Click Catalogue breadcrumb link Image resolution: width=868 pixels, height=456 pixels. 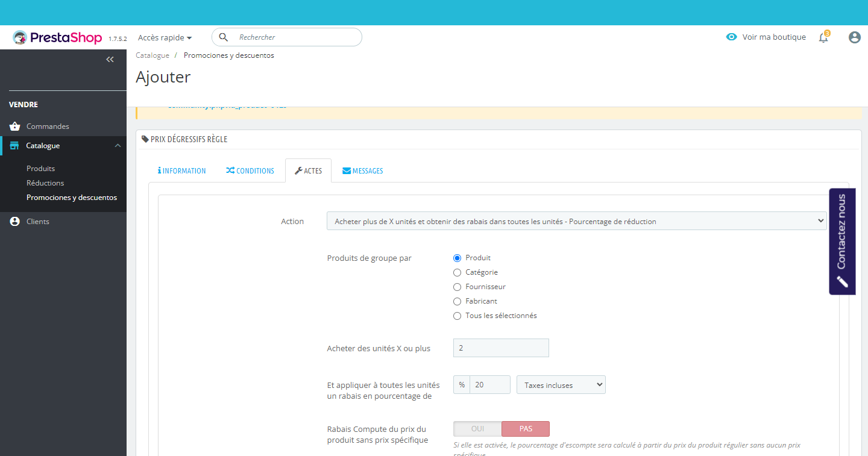pos(153,55)
